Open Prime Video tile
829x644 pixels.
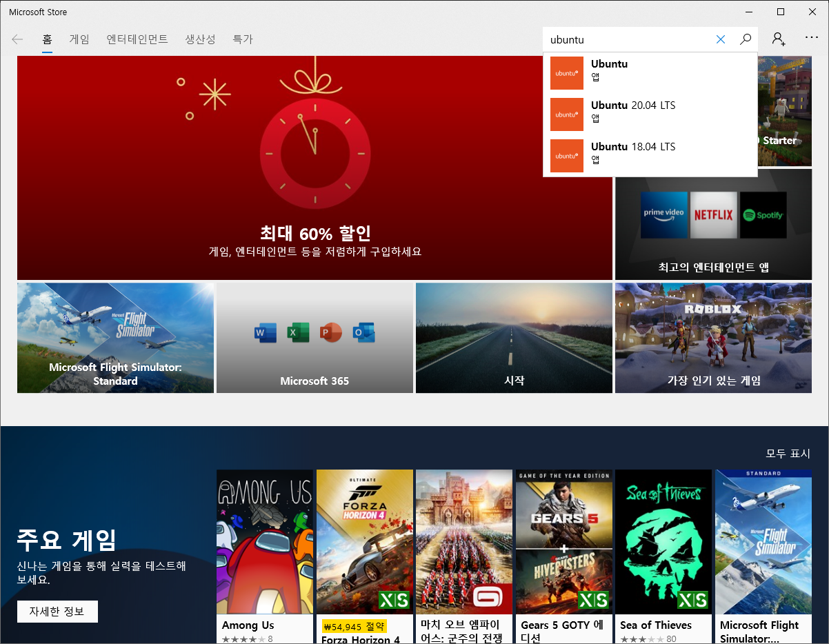[664, 215]
